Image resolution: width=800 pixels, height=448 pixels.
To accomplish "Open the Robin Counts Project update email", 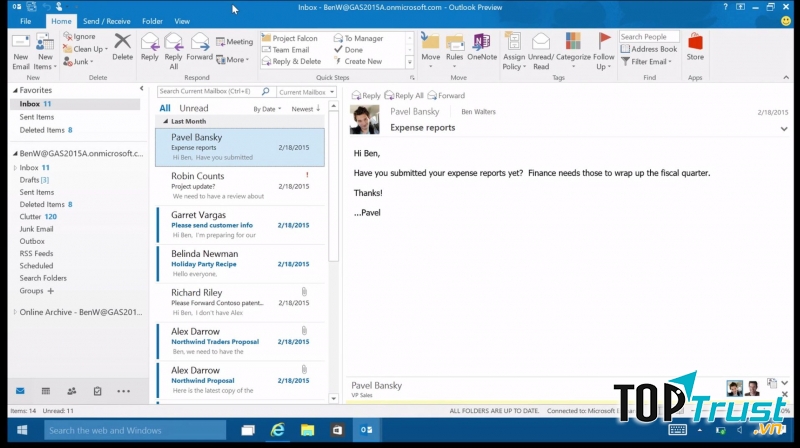I will [x=240, y=186].
